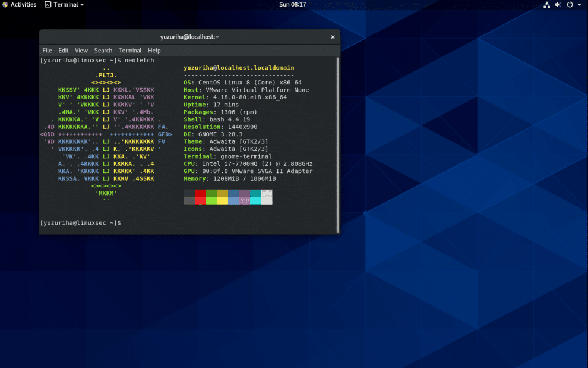
Task: Click the Terminal app icon in top bar
Action: coord(48,5)
